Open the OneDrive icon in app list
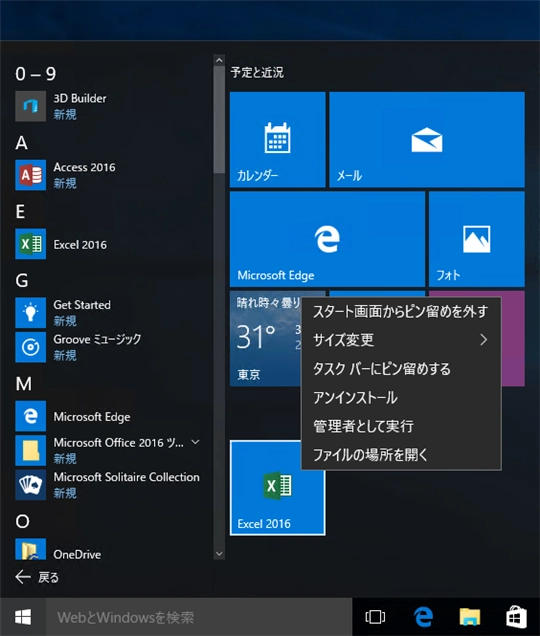The image size is (540, 636). 30,549
